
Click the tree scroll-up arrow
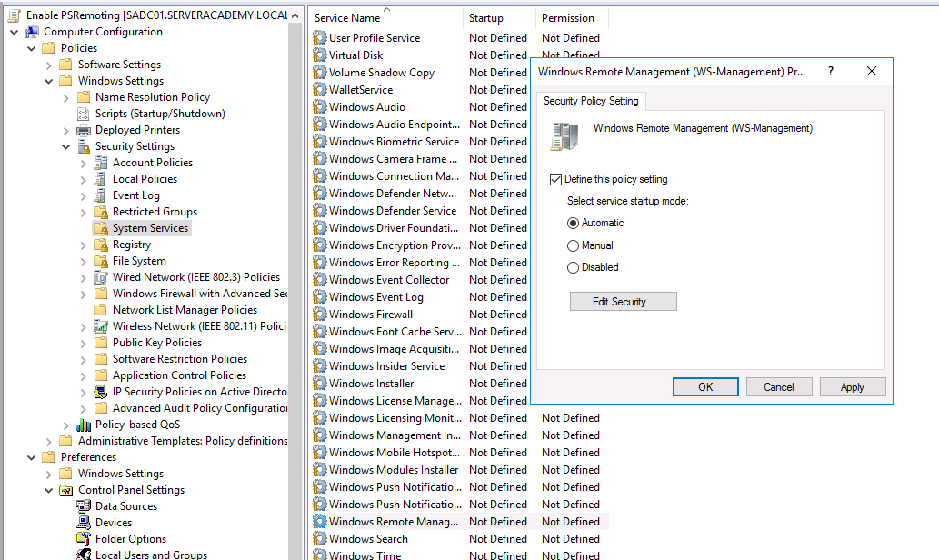(x=295, y=15)
